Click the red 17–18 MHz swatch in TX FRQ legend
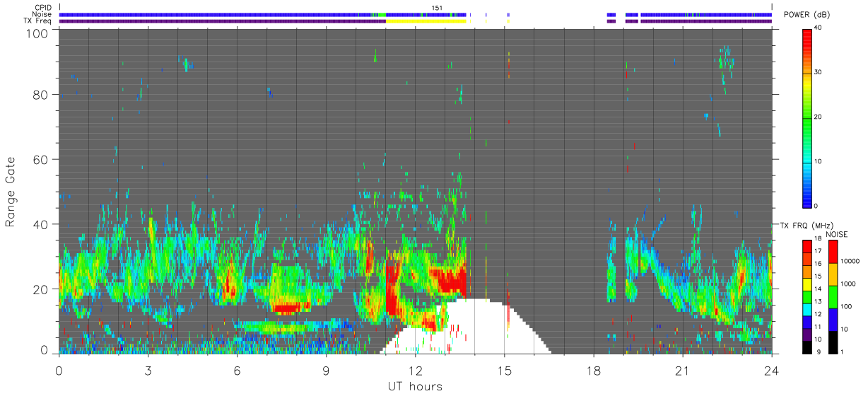This screenshot has height=401, width=868. [x=807, y=245]
